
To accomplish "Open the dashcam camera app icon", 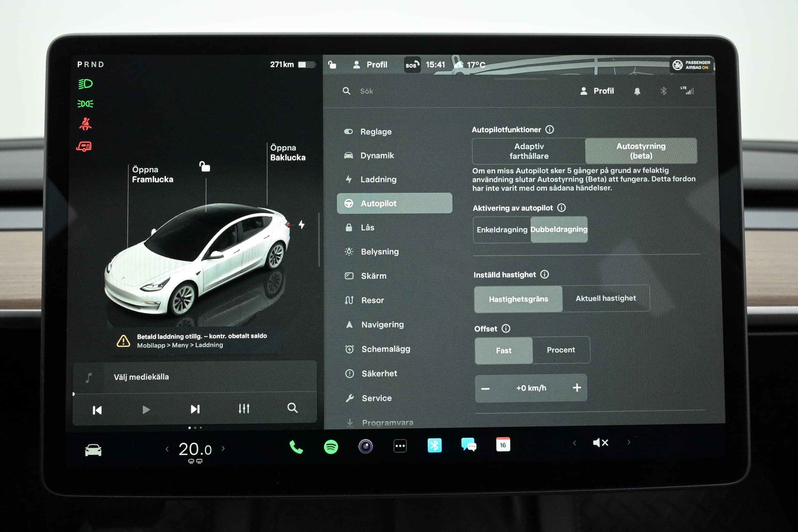I will pyautogui.click(x=365, y=446).
